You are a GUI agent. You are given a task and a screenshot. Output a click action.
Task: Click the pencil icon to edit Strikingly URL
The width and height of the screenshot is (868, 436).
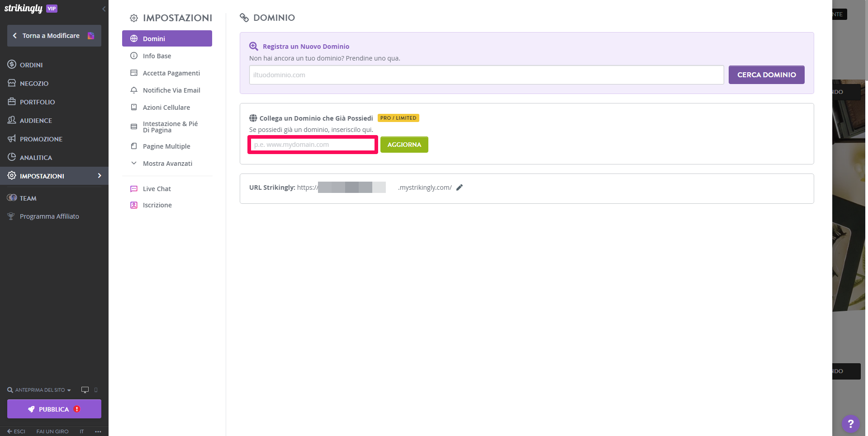[460, 188]
